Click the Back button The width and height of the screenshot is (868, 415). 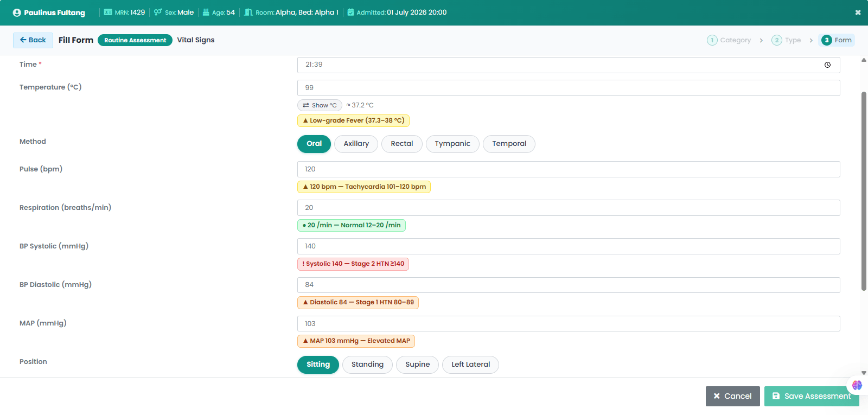[33, 40]
